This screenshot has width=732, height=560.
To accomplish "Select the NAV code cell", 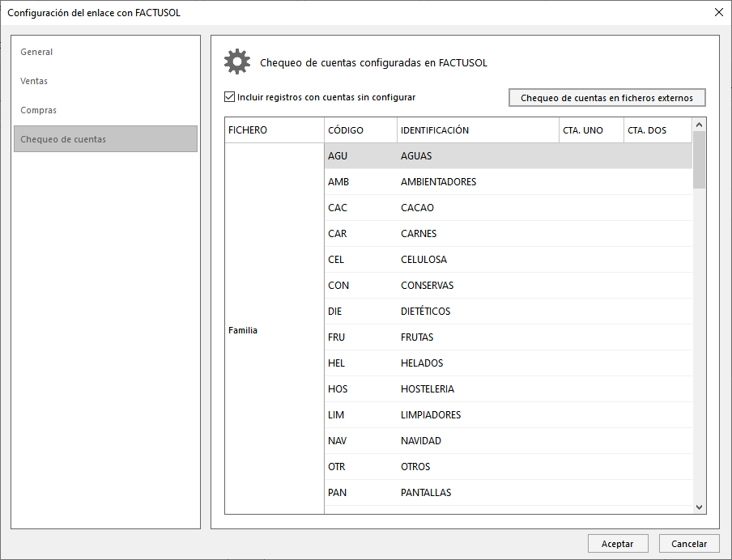I will pyautogui.click(x=360, y=441).
